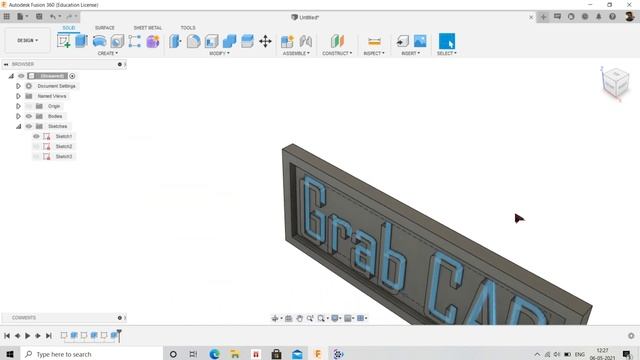Select the Fillet tool
The width and height of the screenshot is (640, 360).
pos(193,41)
